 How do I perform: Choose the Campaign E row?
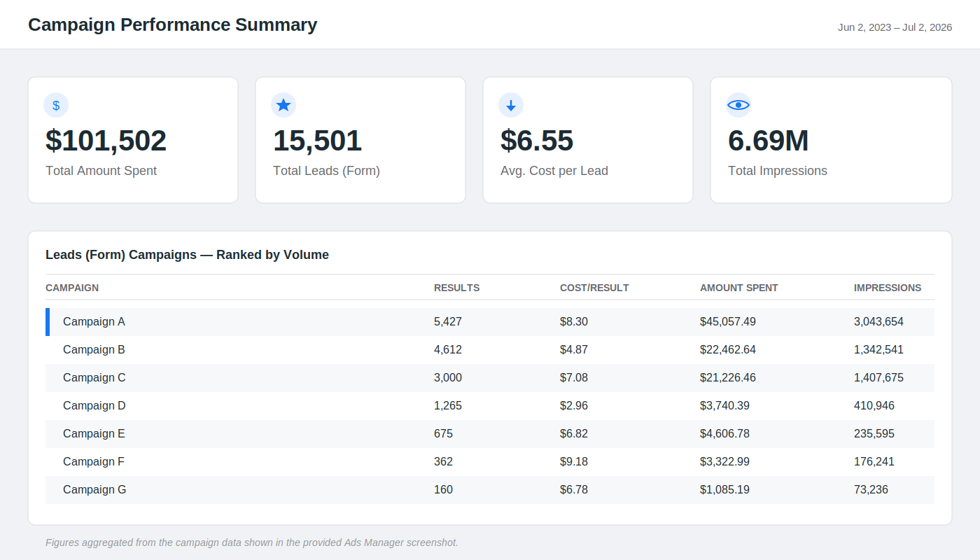pos(490,434)
